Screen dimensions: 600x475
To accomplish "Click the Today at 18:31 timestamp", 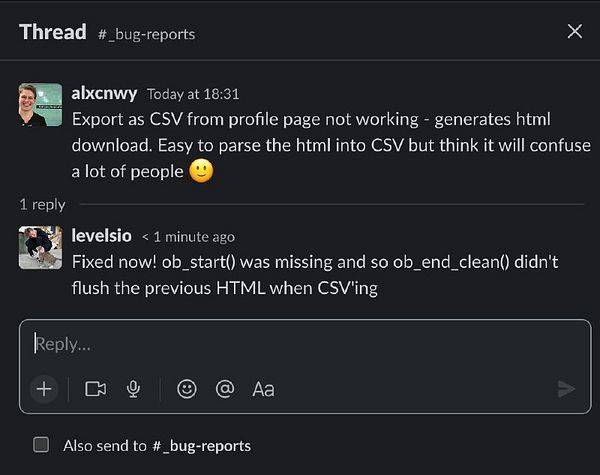I will click(x=193, y=94).
